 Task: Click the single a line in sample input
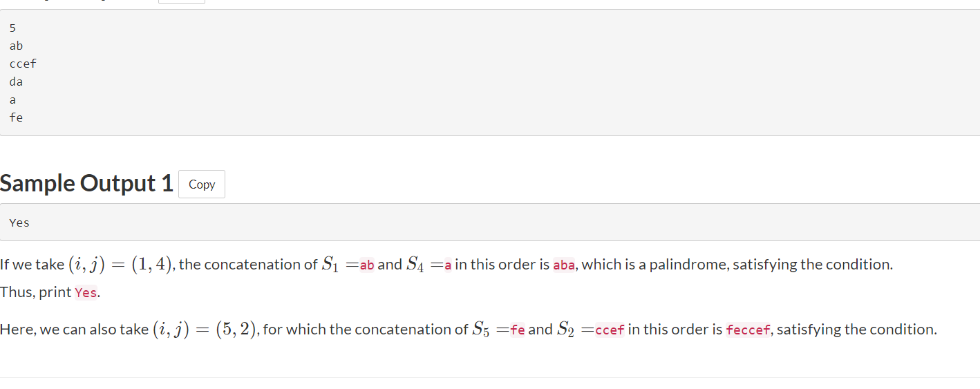pyautogui.click(x=12, y=99)
